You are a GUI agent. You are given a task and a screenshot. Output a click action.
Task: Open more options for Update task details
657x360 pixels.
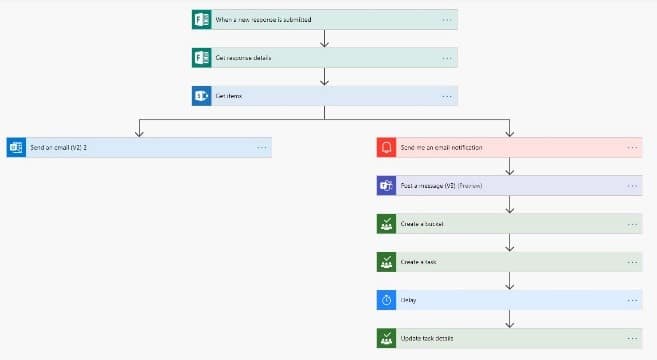(x=632, y=339)
